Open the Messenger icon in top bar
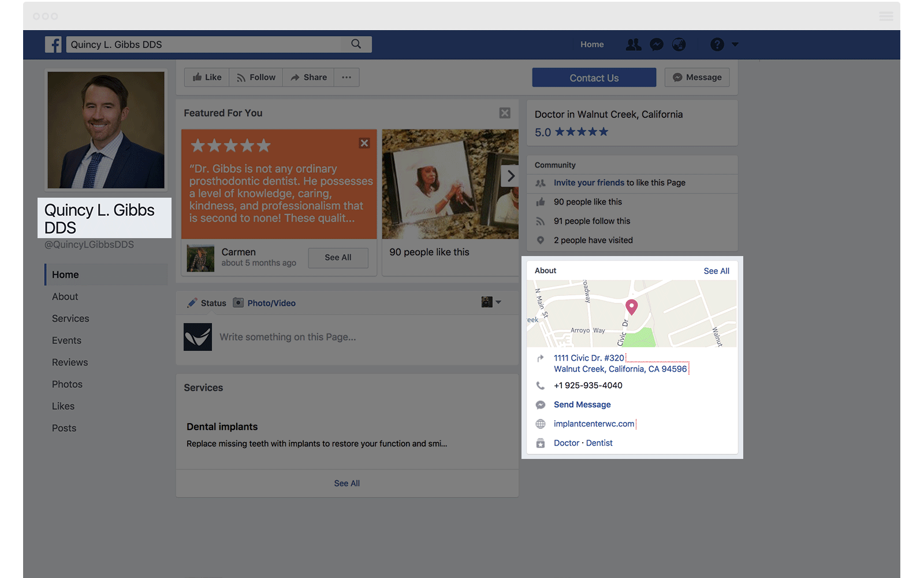 pos(657,45)
